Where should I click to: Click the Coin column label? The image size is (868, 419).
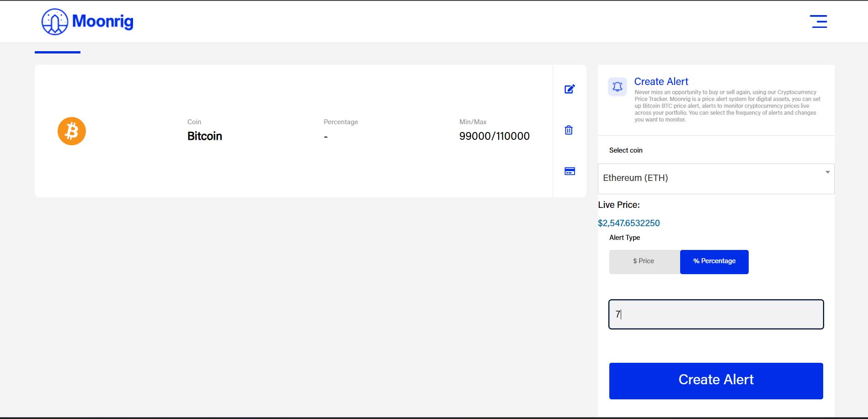[194, 122]
